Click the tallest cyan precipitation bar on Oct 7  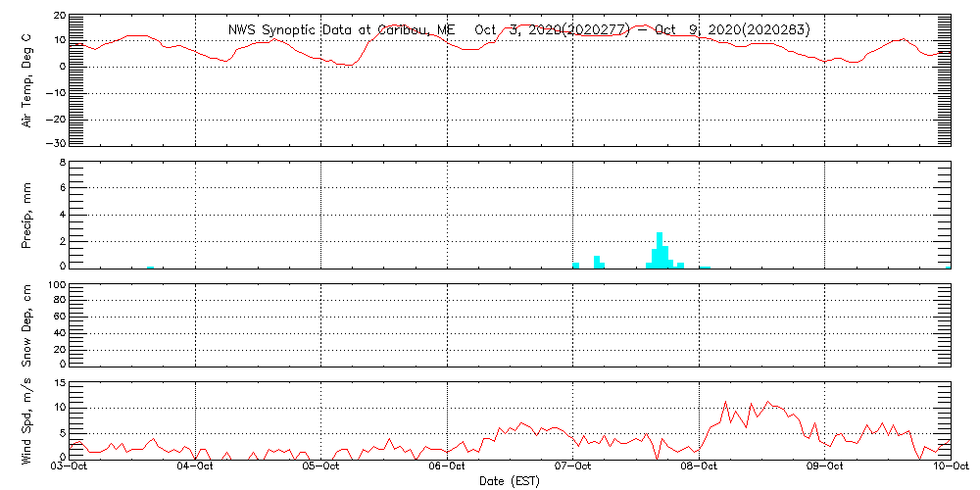point(660,250)
